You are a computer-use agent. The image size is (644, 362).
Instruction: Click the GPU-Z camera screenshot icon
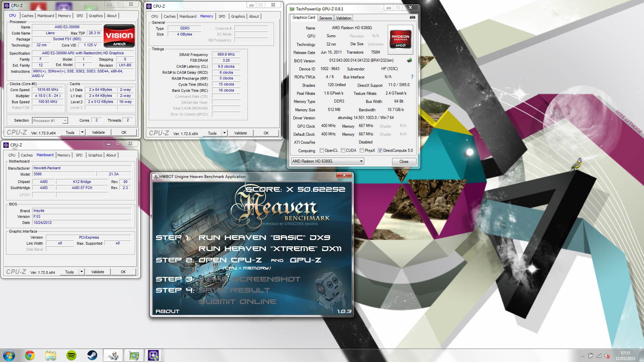pos(413,17)
